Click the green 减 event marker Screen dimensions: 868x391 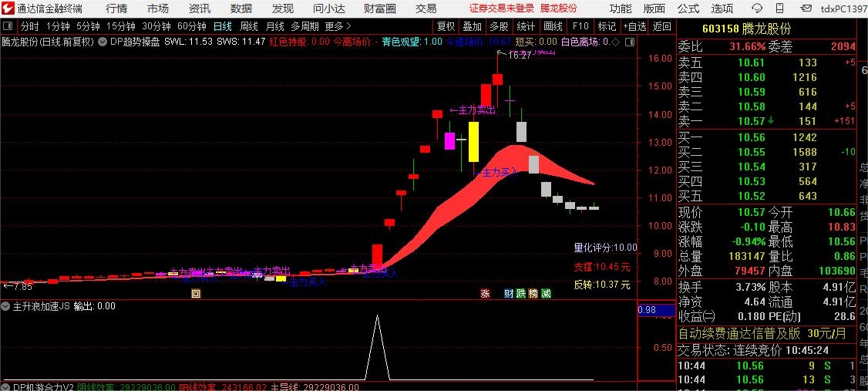(x=547, y=294)
